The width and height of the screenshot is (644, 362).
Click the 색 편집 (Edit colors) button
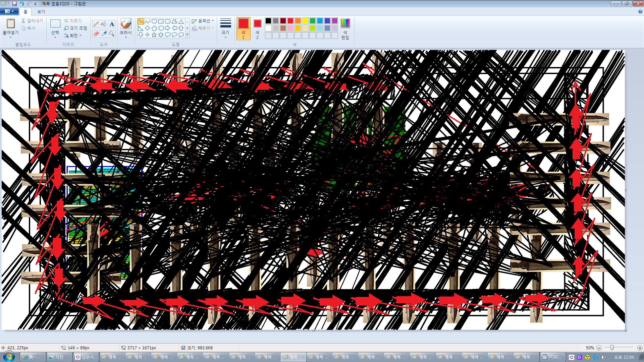tap(345, 29)
